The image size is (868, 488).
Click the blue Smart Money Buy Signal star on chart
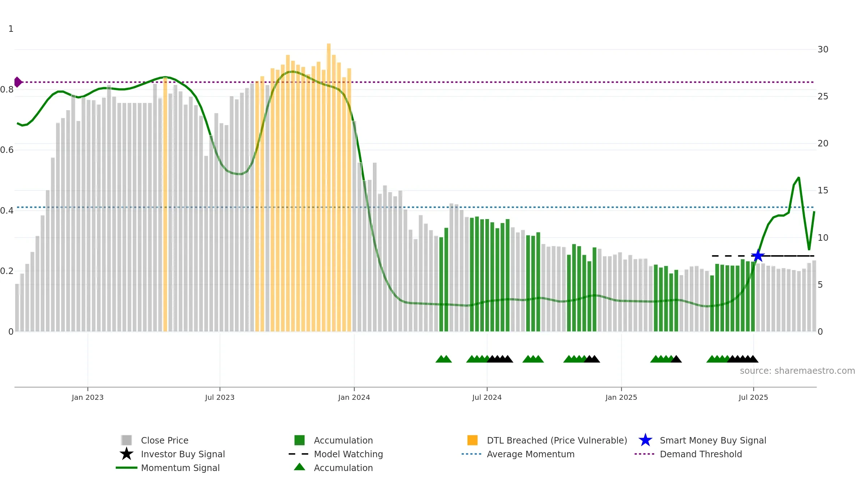click(x=758, y=256)
